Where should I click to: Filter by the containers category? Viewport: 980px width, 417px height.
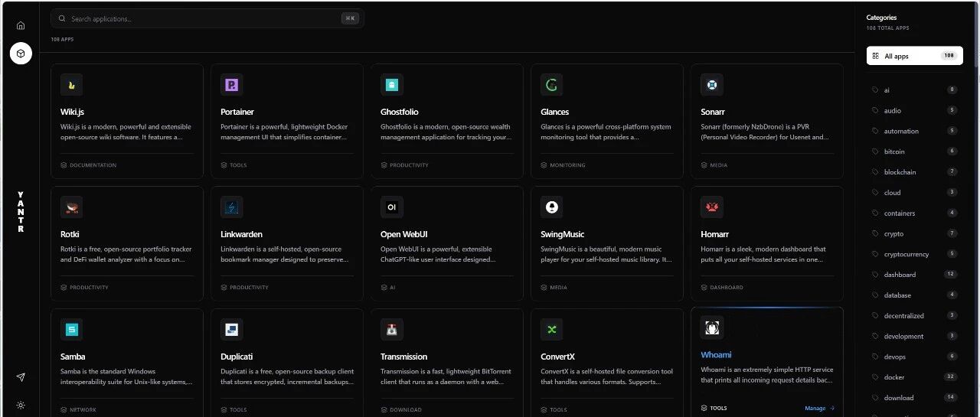pyautogui.click(x=914, y=213)
